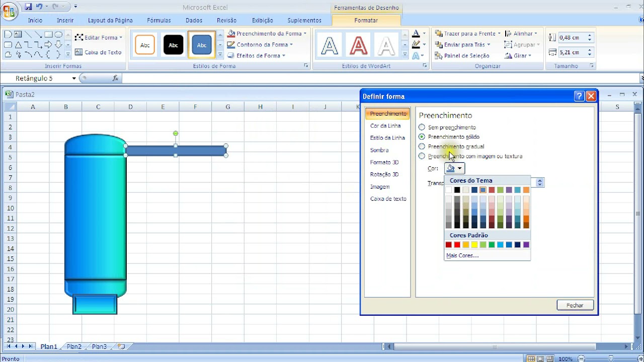Go to Sombra category in dialog
Screen dimensions: 644x362
pos(379,150)
